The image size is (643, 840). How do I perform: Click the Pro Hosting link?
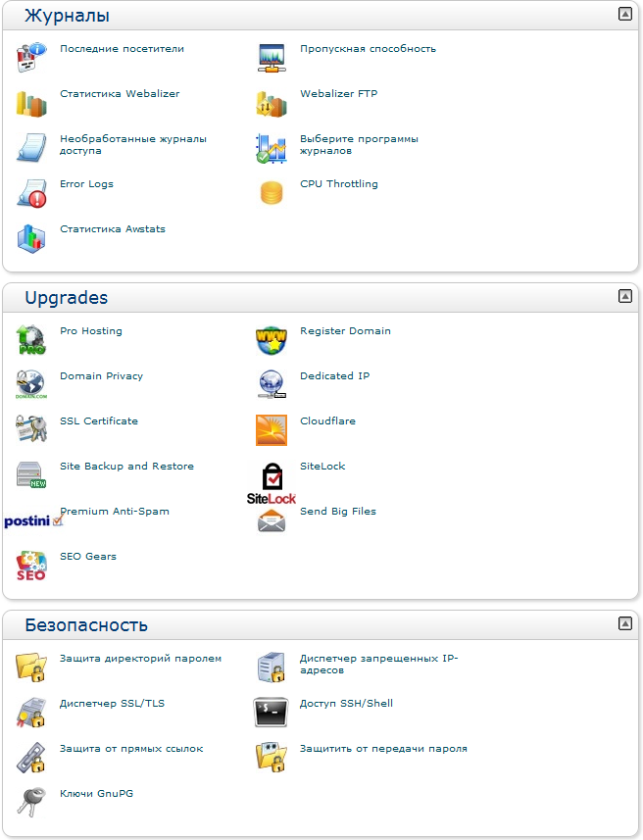(x=90, y=331)
